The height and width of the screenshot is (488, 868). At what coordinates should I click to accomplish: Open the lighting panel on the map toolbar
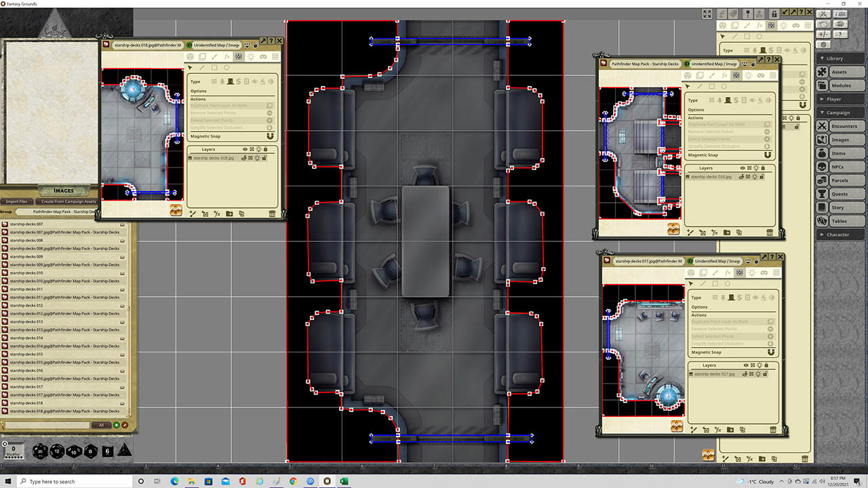click(251, 56)
